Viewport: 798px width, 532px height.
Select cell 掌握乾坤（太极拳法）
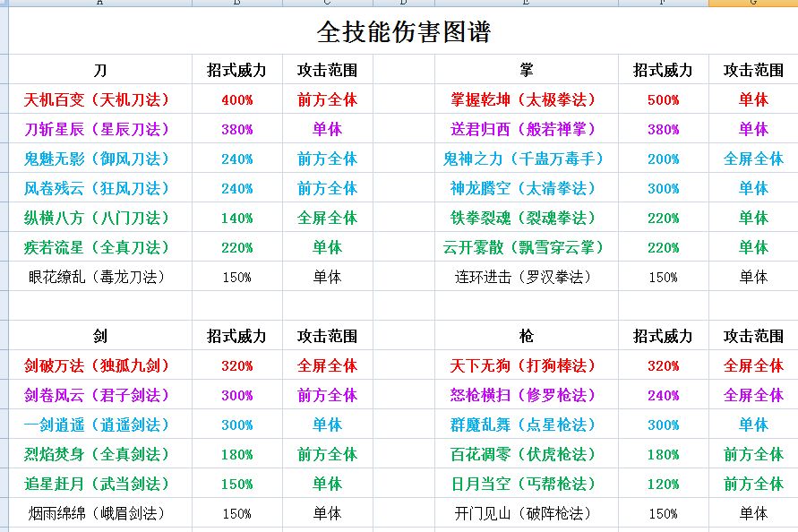pyautogui.click(x=527, y=99)
